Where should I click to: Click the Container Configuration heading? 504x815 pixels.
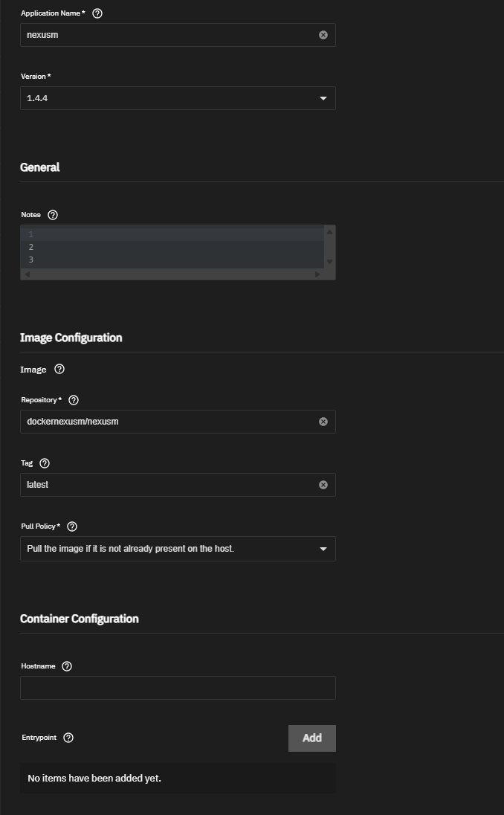80,619
